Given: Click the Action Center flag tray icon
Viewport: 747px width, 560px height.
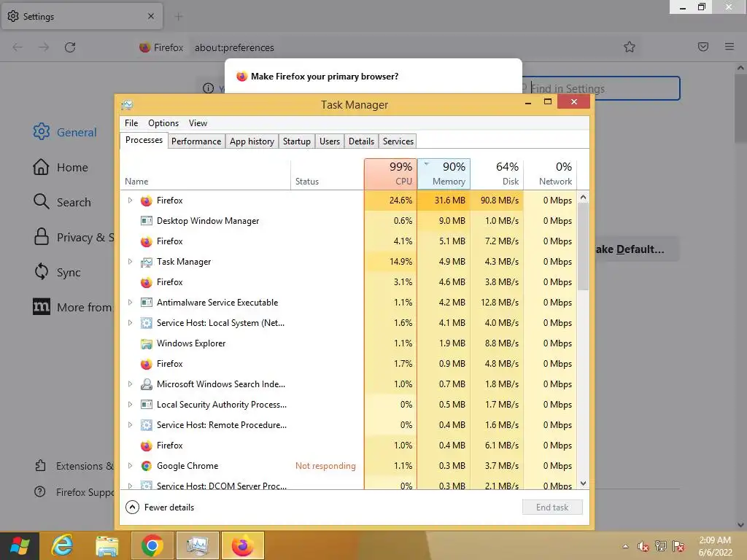Looking at the screenshot, I should tap(678, 546).
